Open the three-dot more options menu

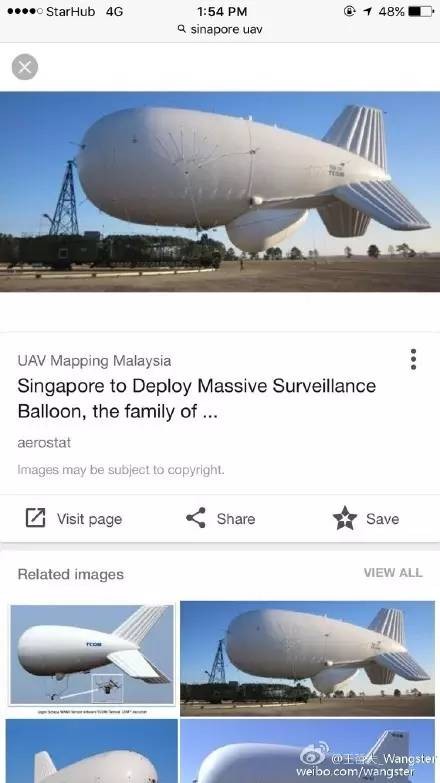[413, 360]
